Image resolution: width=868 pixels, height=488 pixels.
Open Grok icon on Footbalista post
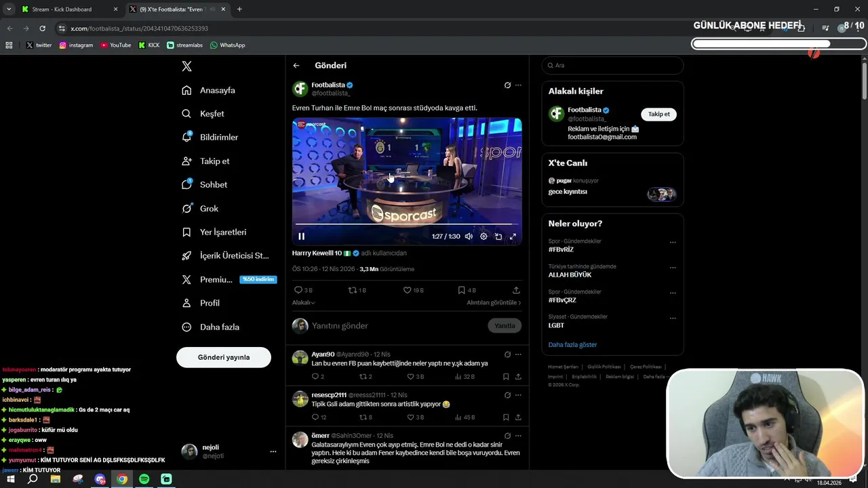pos(507,85)
